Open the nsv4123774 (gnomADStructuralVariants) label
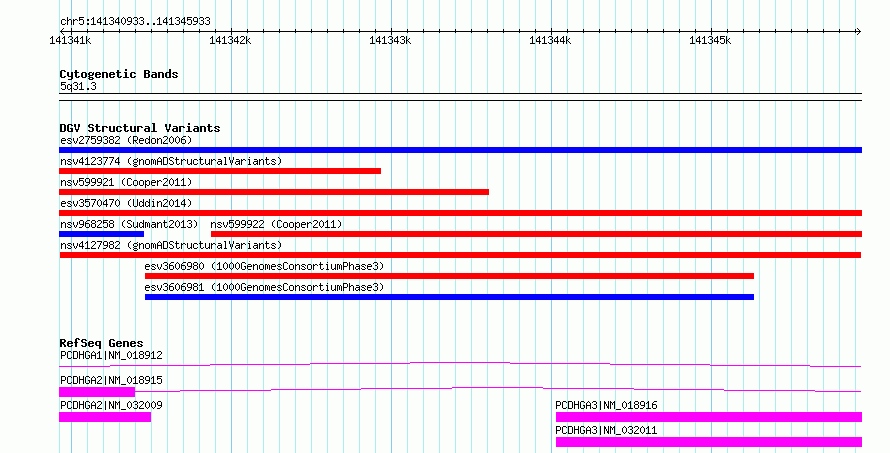The width and height of the screenshot is (890, 453). pyautogui.click(x=171, y=161)
